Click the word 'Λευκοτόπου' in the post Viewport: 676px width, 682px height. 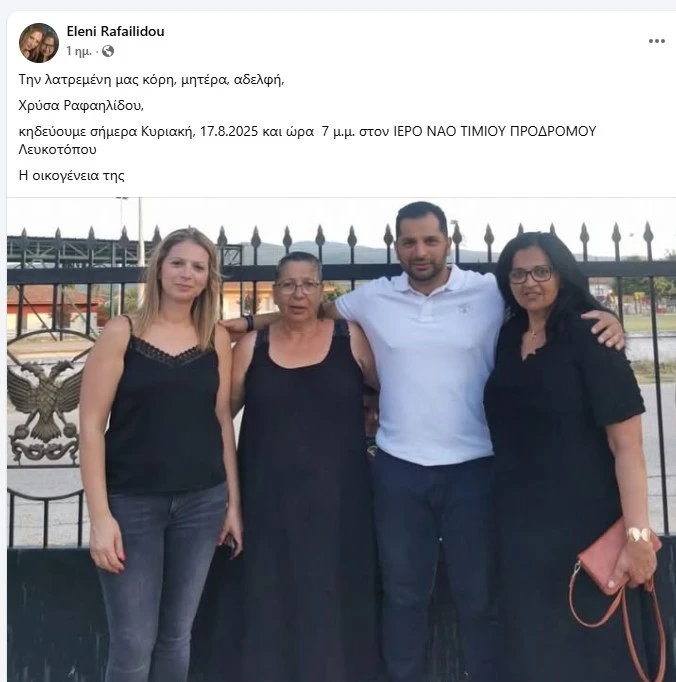[57, 150]
